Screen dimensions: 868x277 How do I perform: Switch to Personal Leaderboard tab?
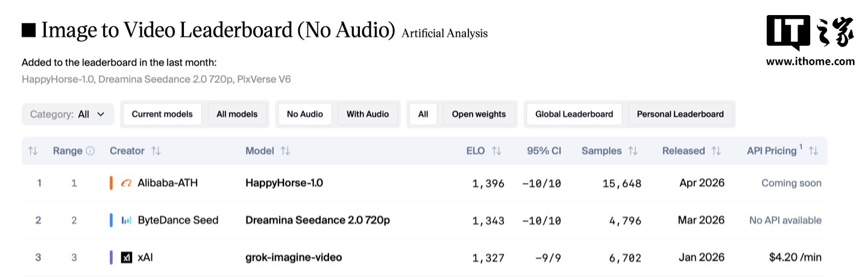tap(681, 114)
